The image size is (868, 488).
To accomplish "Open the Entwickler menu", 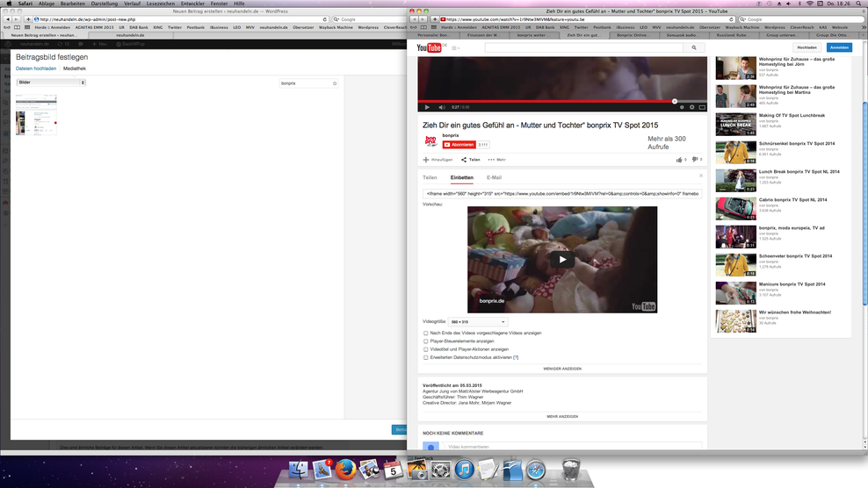I will click(192, 4).
